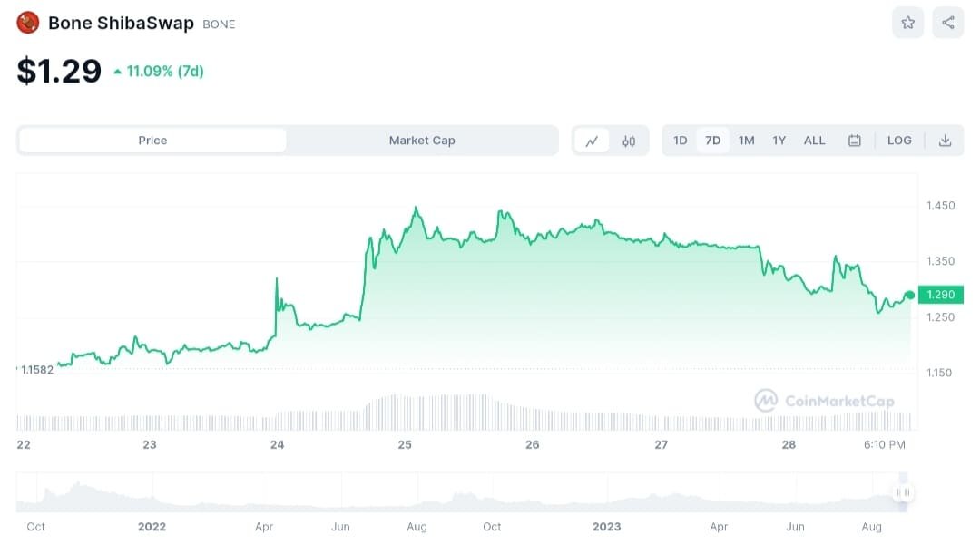Image resolution: width=980 pixels, height=554 pixels.
Task: Set timeframe to 1M
Action: click(746, 141)
